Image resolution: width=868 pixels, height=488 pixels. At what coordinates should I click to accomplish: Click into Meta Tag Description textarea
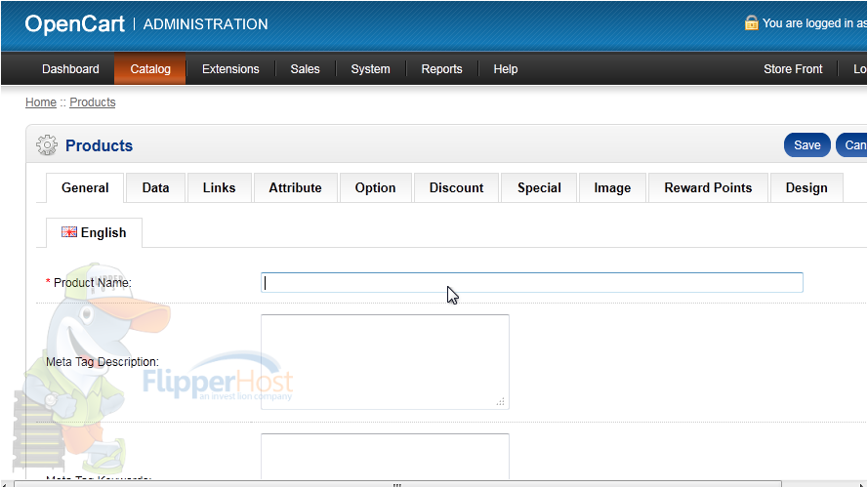(x=385, y=362)
